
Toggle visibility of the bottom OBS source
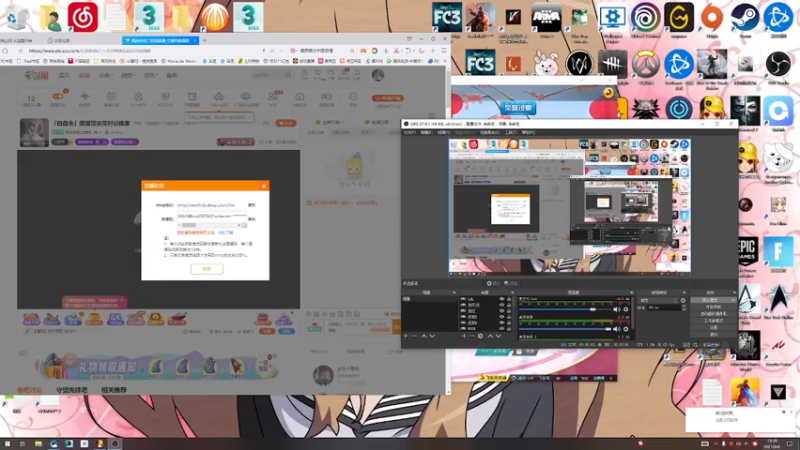click(x=502, y=329)
